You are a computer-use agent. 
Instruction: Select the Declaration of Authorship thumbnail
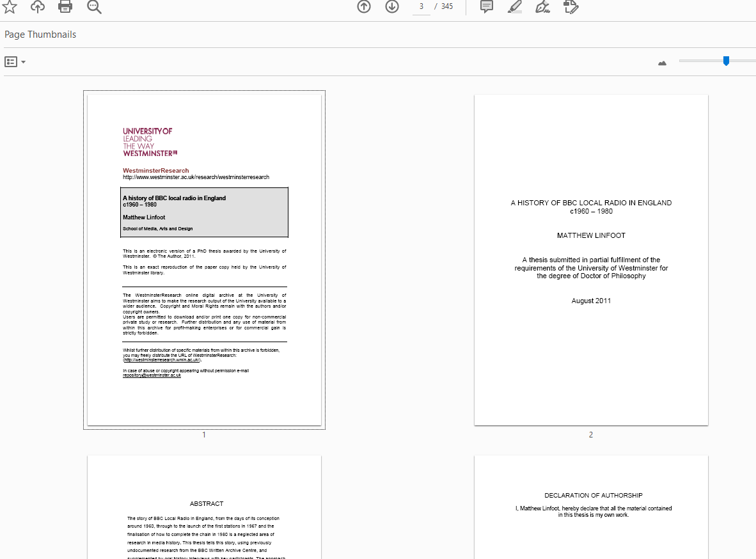(591, 507)
